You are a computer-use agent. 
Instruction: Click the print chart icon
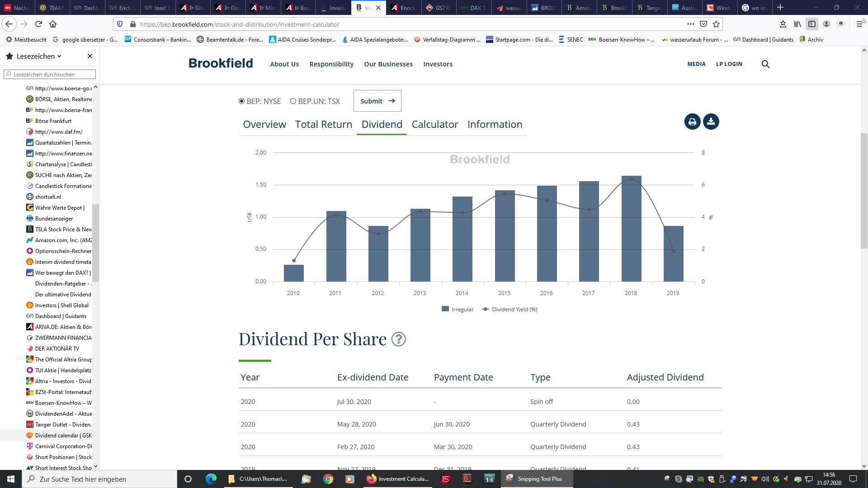692,122
